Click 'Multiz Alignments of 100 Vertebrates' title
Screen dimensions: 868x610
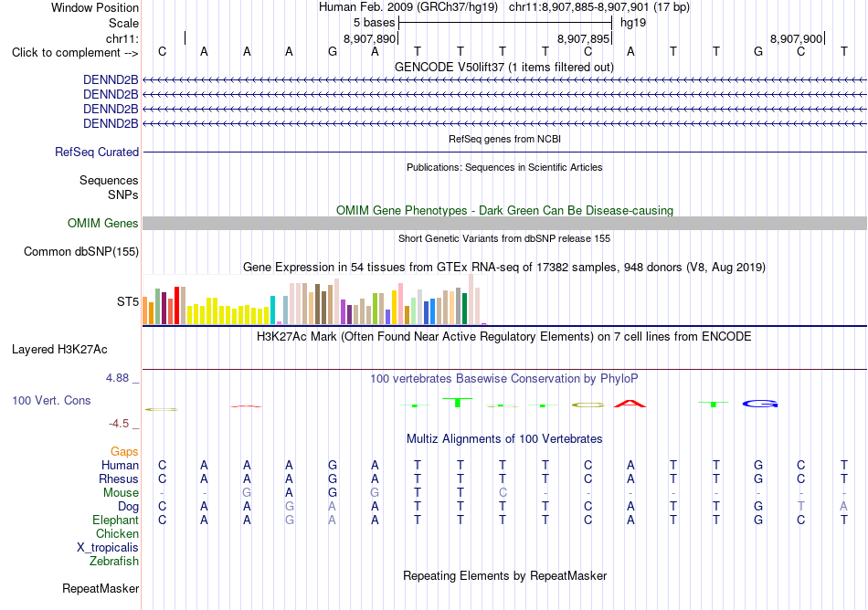click(x=504, y=439)
